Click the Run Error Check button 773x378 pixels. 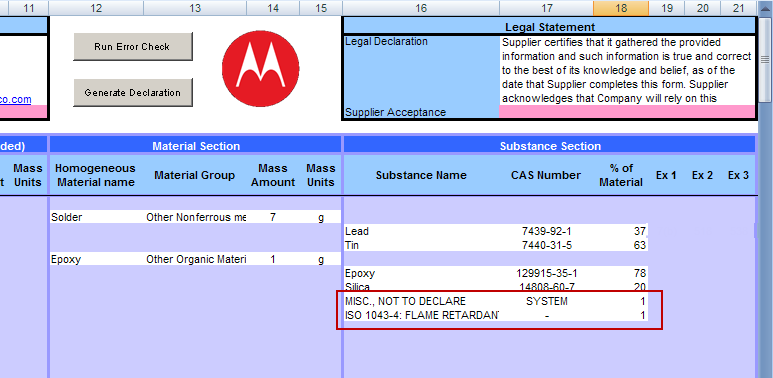click(x=133, y=47)
